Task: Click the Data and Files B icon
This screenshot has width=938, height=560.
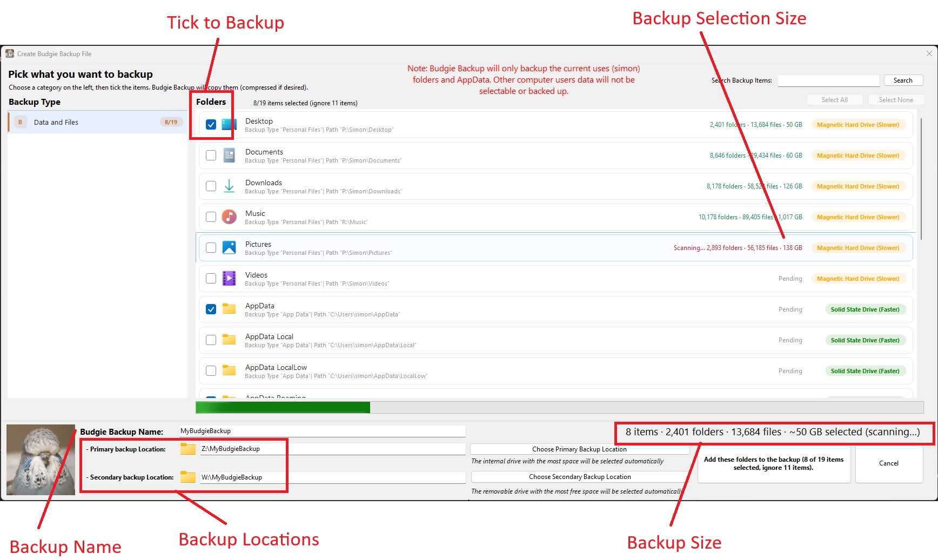Action: (x=21, y=122)
